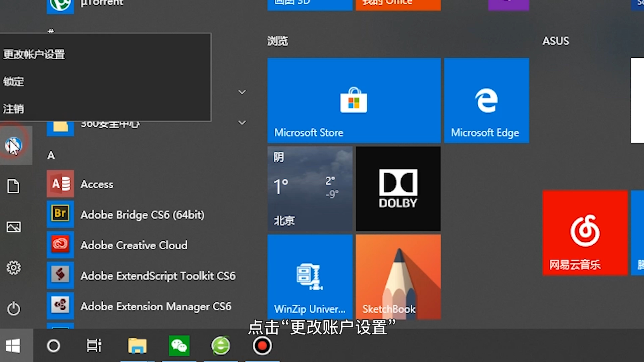644x362 pixels.
Task: Click the Windows Start button
Action: click(13, 346)
